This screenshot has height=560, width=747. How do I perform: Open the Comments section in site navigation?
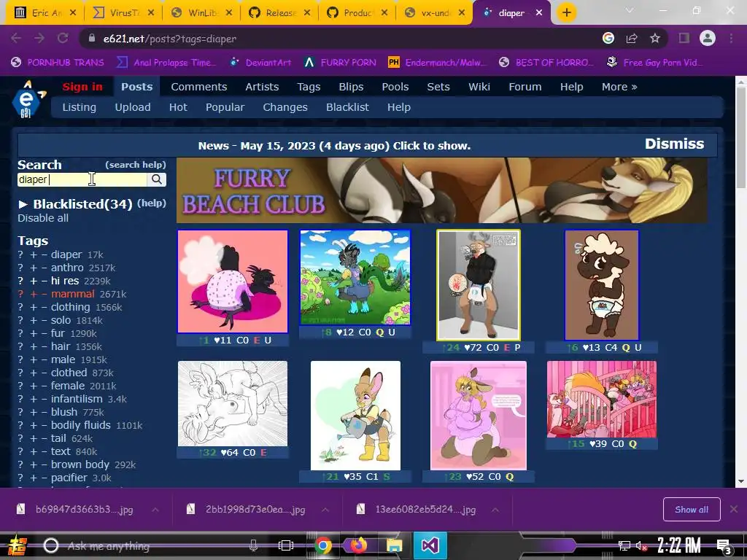198,87
